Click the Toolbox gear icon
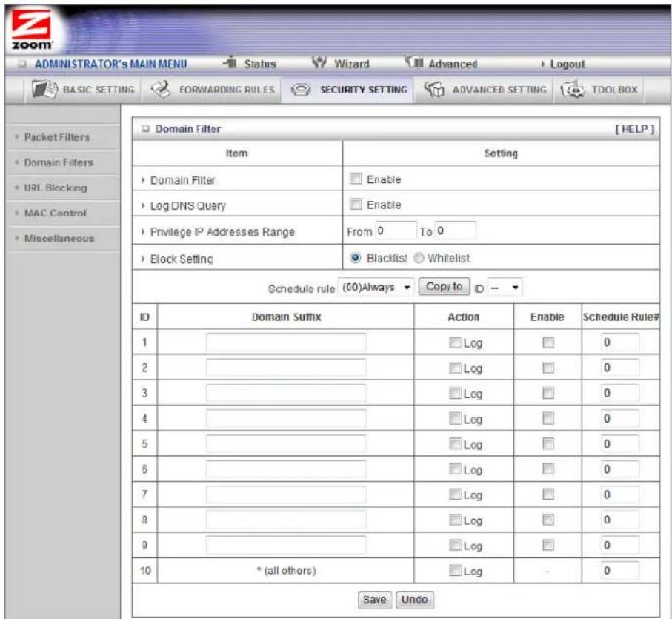672x619 pixels. [x=573, y=90]
